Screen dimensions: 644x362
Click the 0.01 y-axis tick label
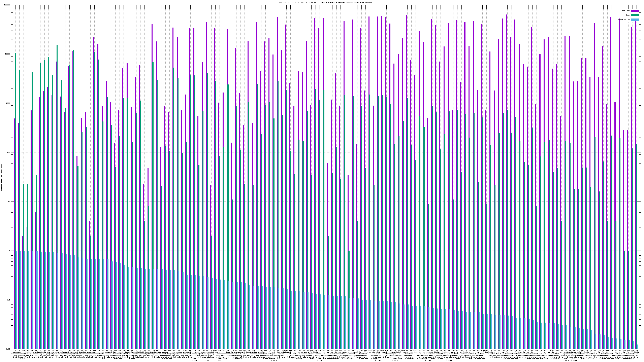tap(8, 349)
